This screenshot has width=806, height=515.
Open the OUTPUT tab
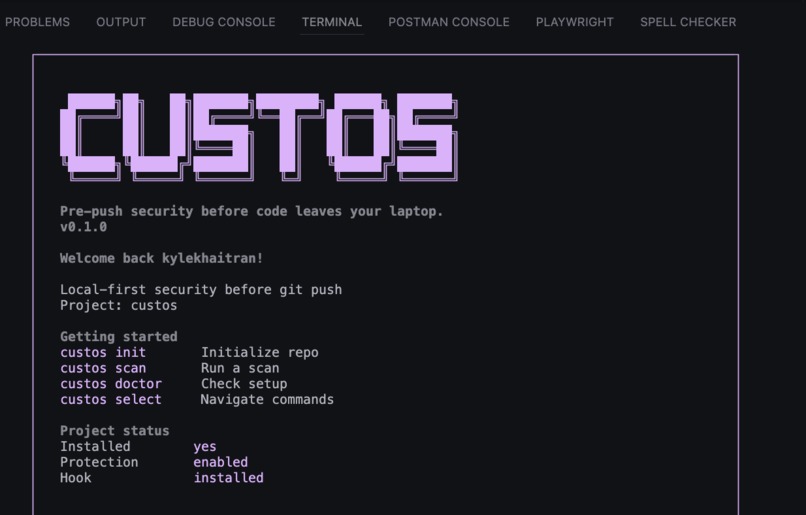pos(121,22)
